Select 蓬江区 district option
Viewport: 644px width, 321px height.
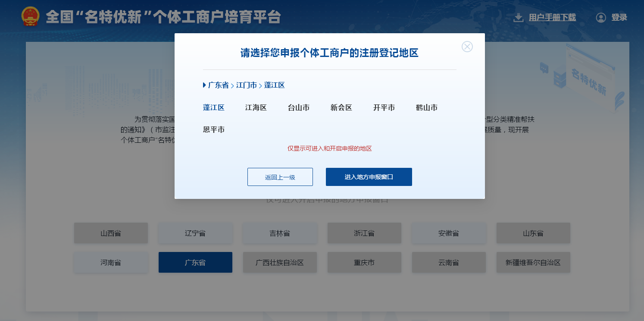(x=214, y=107)
